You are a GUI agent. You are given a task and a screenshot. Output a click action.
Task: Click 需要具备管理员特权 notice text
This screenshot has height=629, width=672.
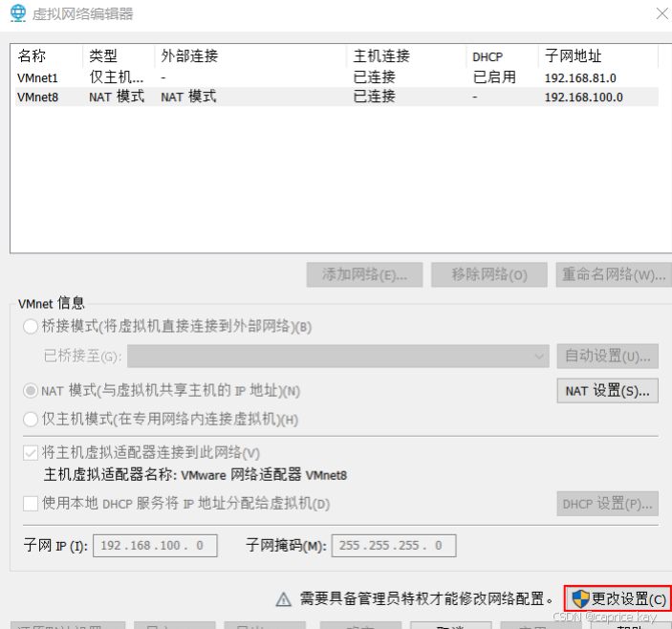427,598
